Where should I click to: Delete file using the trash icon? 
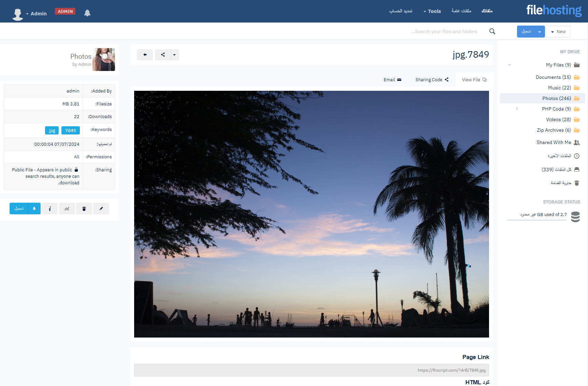coord(84,209)
